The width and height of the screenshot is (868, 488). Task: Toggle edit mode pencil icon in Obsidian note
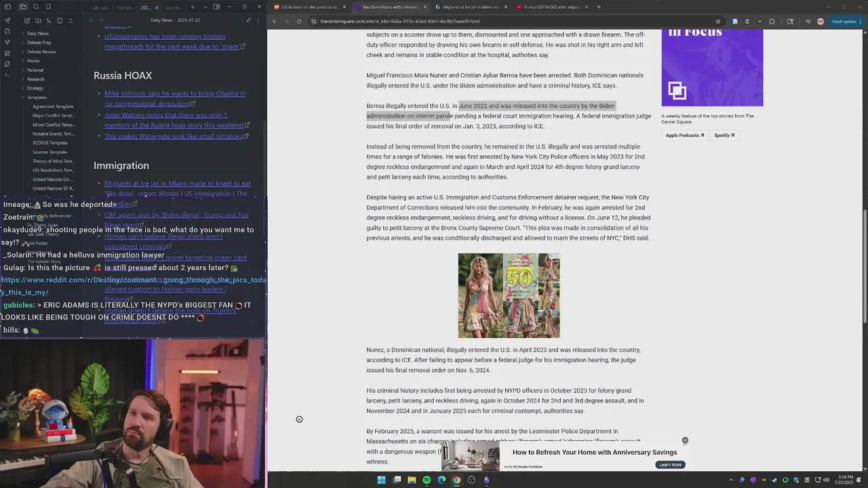coord(248,20)
